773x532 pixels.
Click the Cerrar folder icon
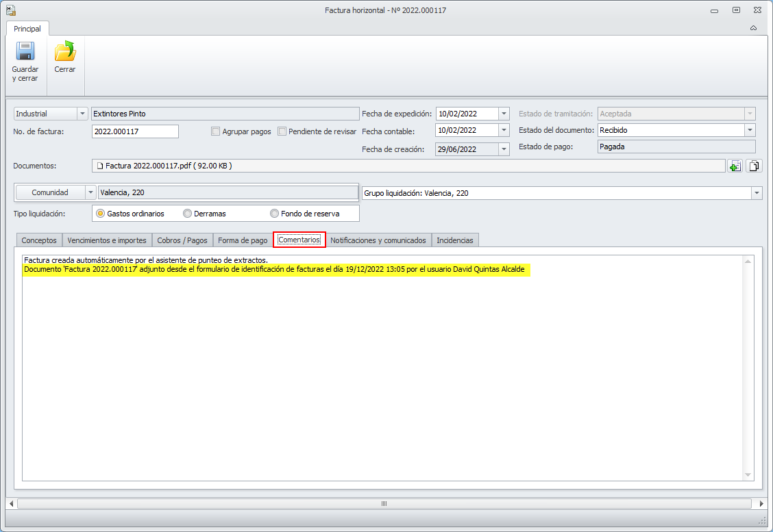click(64, 51)
